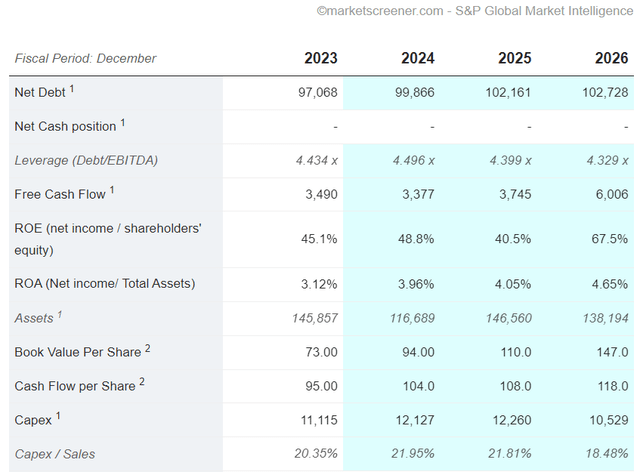Select Cash Flow per Share label
The width and height of the screenshot is (640, 472).
[x=79, y=385]
